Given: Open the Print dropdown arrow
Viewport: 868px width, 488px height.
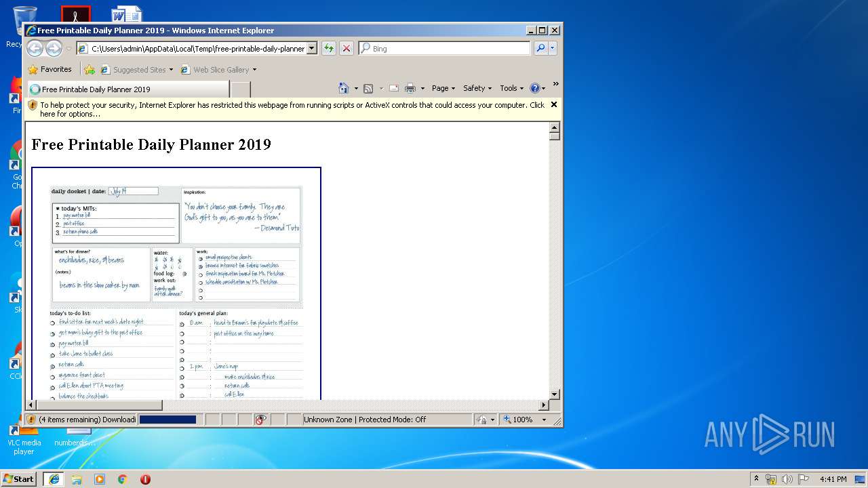Looking at the screenshot, I should tap(422, 89).
